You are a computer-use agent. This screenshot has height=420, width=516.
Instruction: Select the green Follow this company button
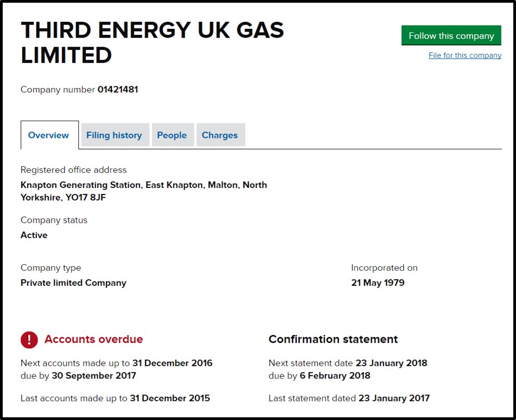click(x=451, y=35)
